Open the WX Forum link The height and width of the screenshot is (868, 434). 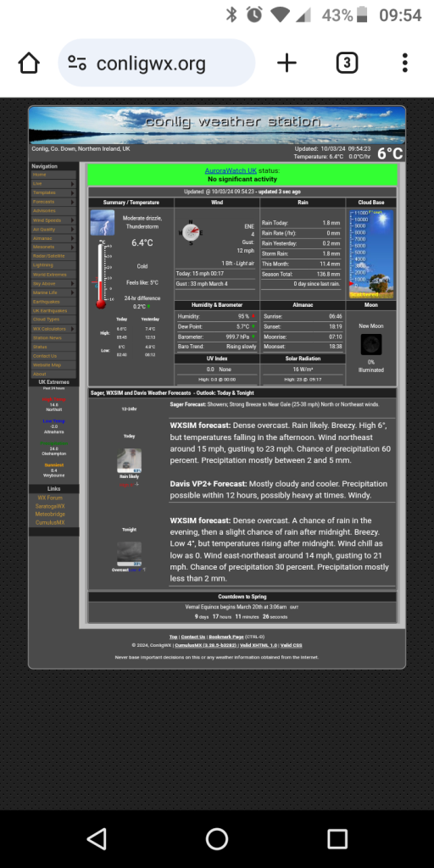click(50, 498)
